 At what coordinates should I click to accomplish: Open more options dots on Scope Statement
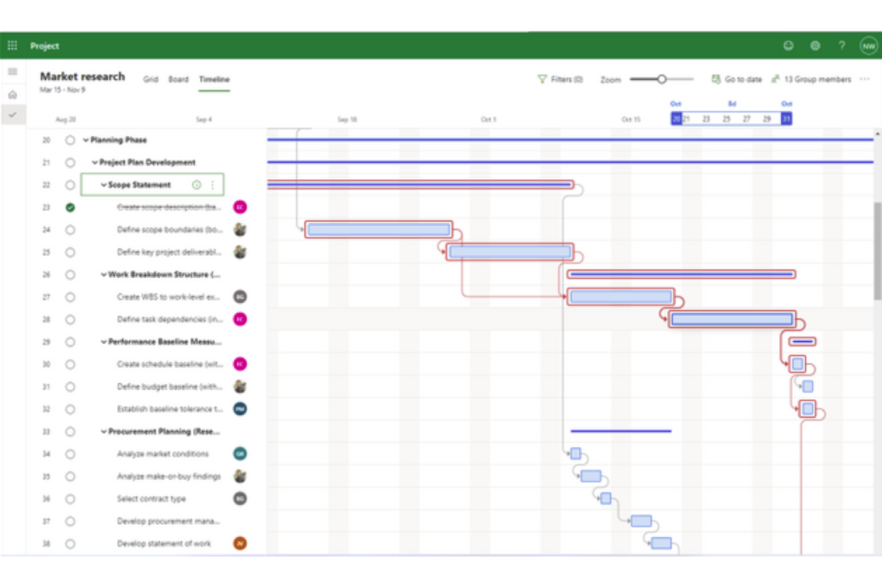pyautogui.click(x=213, y=185)
